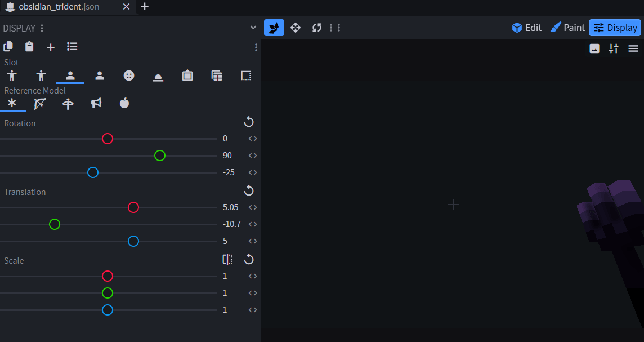Choose the megaphone-shaped reference model
Viewport: 644px width, 342px height.
96,103
